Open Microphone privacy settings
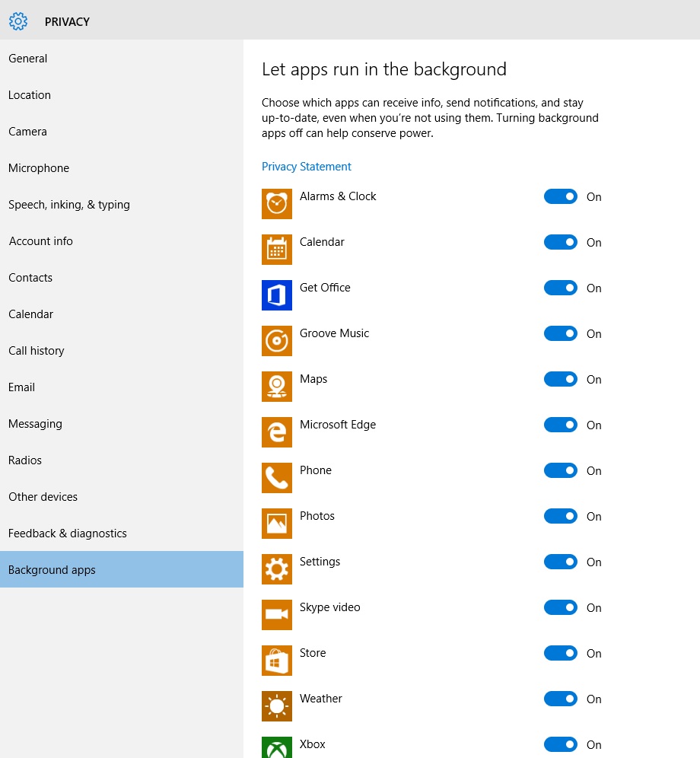 (121, 168)
